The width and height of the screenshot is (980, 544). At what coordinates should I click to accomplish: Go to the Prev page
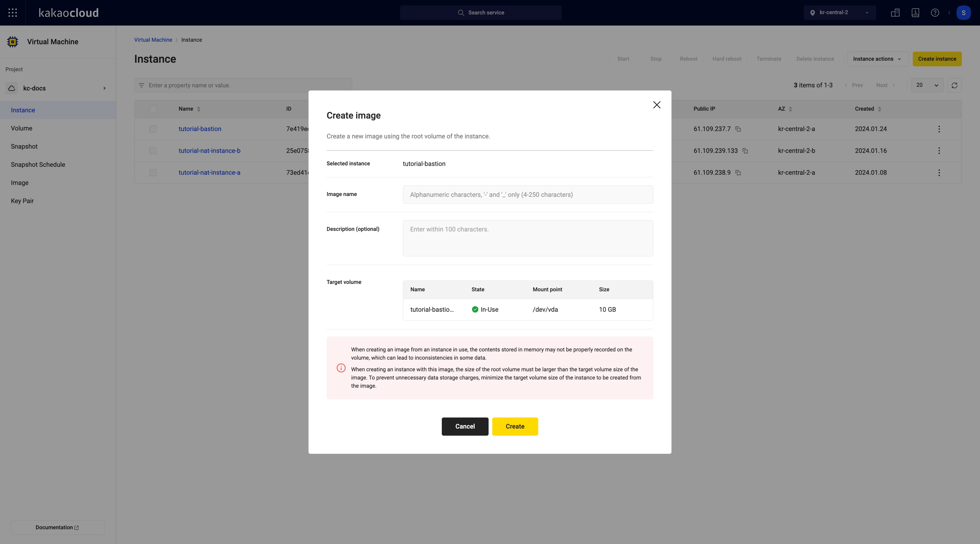[854, 85]
